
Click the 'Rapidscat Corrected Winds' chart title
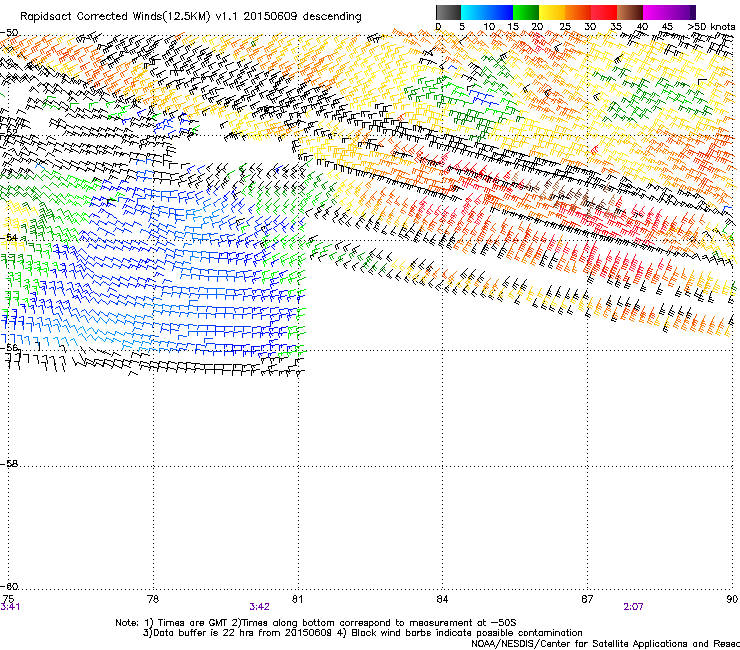pos(191,17)
